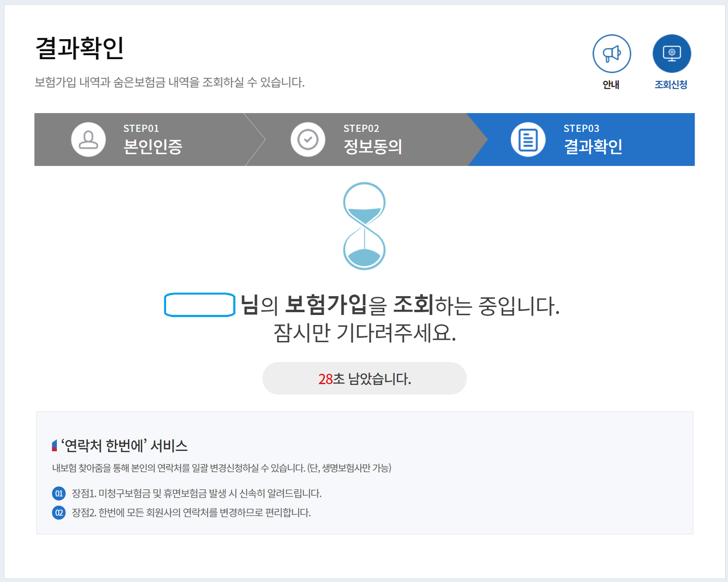Open the 조회신청 monitor icon

coord(672,53)
